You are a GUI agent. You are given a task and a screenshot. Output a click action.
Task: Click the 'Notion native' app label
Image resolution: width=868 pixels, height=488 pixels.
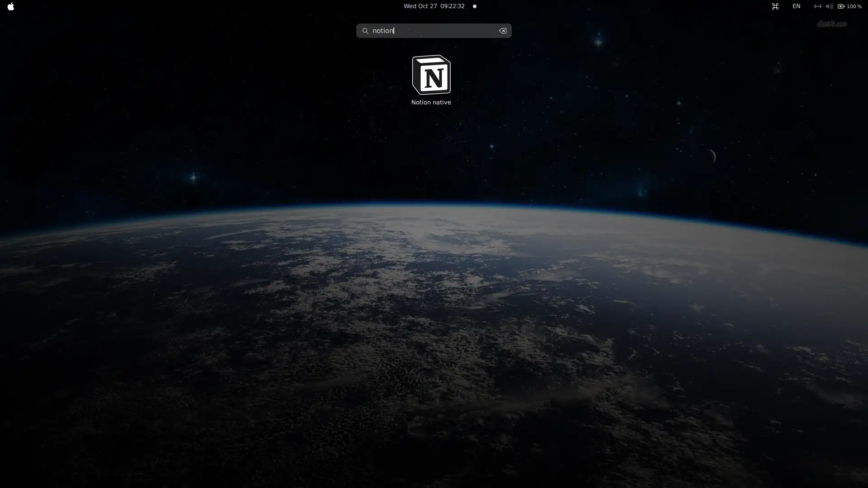431,103
